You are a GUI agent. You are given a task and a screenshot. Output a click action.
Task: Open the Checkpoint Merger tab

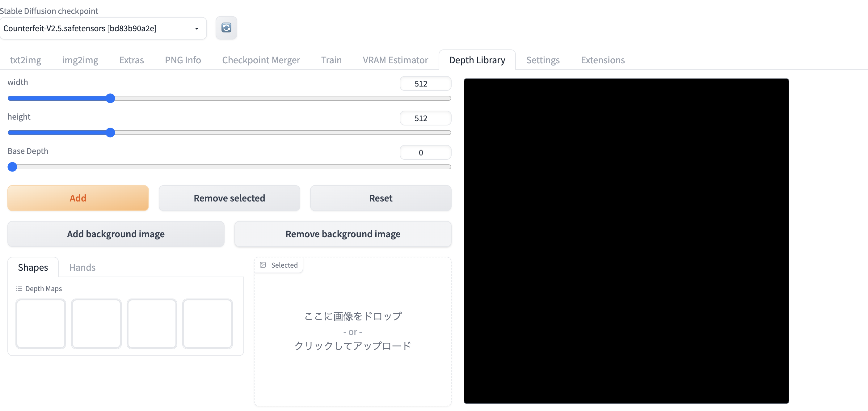pos(261,60)
